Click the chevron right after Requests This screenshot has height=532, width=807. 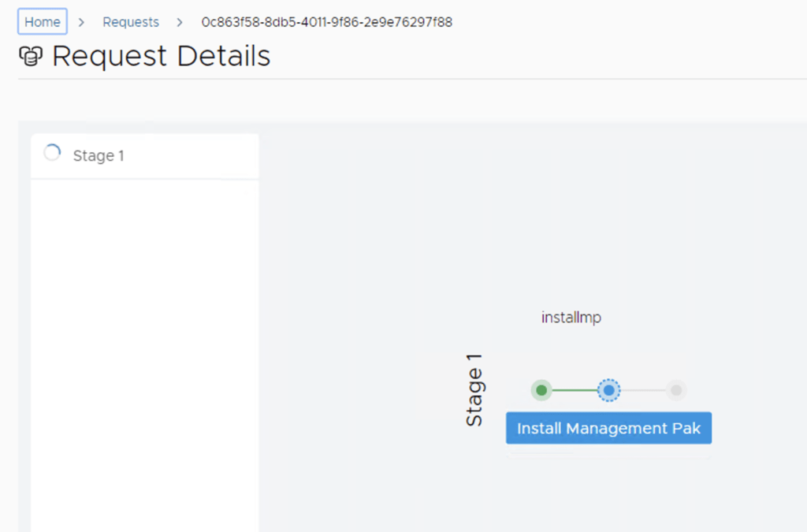point(180,22)
